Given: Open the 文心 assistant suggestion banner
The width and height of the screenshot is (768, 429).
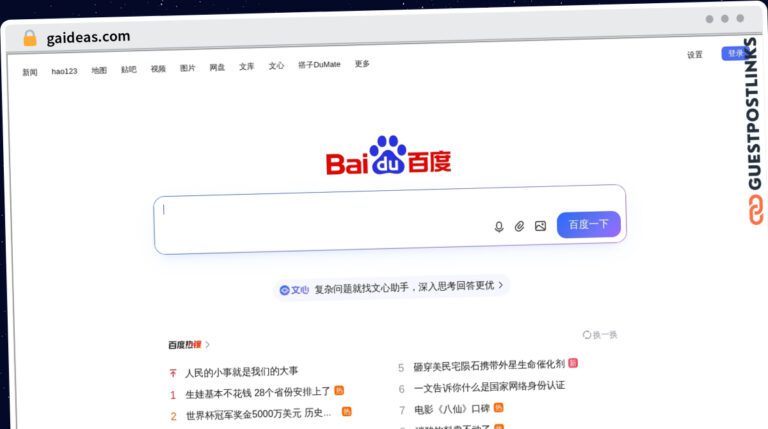Looking at the screenshot, I should click(x=391, y=287).
